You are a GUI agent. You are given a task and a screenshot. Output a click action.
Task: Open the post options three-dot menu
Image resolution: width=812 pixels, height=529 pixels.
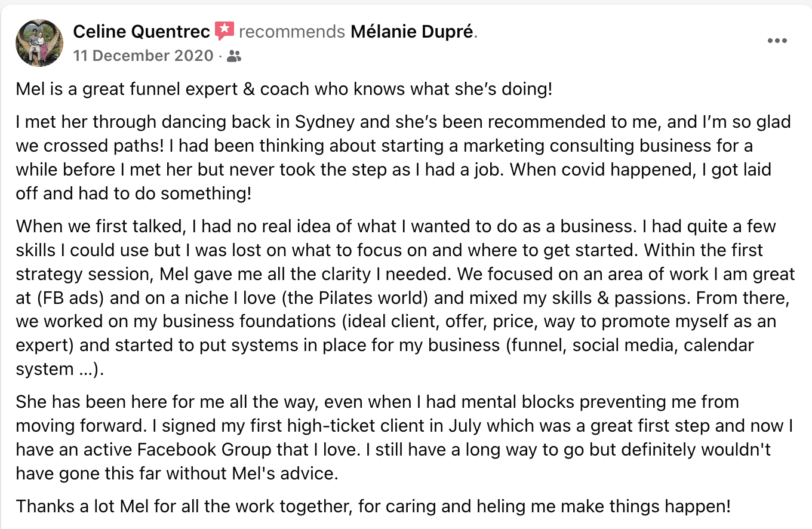tap(777, 41)
